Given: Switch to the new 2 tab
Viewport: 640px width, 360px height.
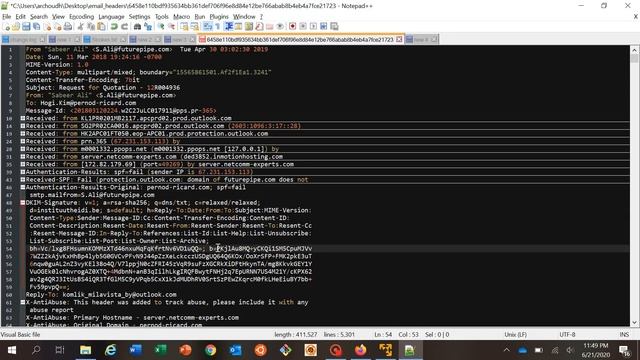Looking at the screenshot, I should [145, 40].
